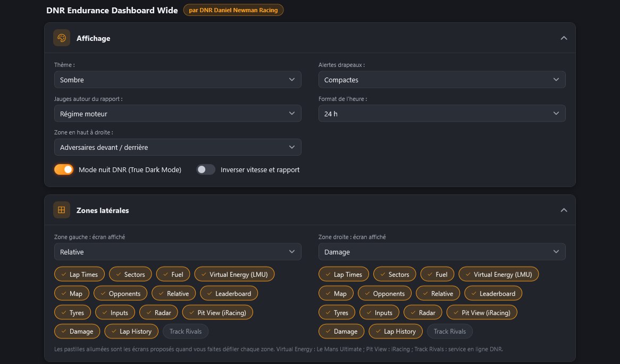Image resolution: width=620 pixels, height=364 pixels.
Task: Enable Track Rivals chip in right zone
Action: tap(449, 331)
